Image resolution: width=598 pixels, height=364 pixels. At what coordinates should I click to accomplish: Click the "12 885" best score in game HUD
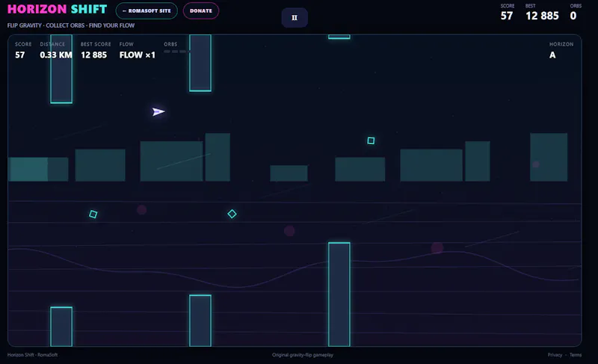pyautogui.click(x=94, y=55)
